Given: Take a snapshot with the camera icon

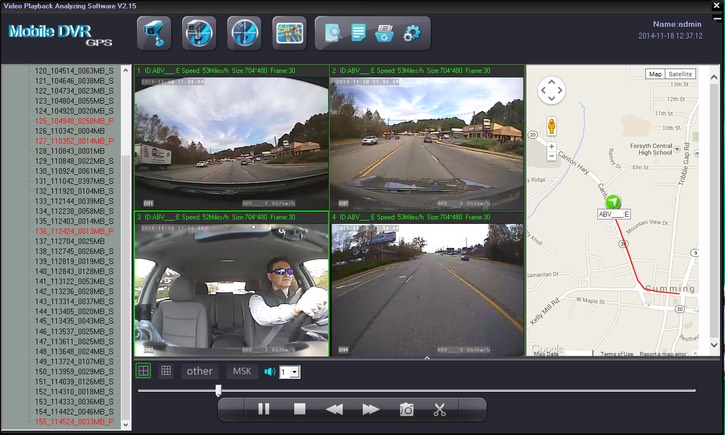Looking at the screenshot, I should click(x=407, y=409).
